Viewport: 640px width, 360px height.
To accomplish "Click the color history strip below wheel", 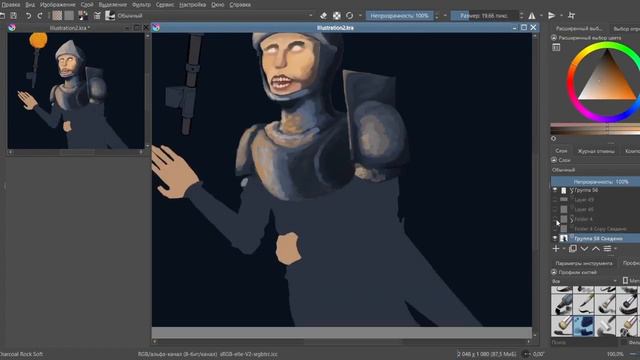I will tap(596, 129).
